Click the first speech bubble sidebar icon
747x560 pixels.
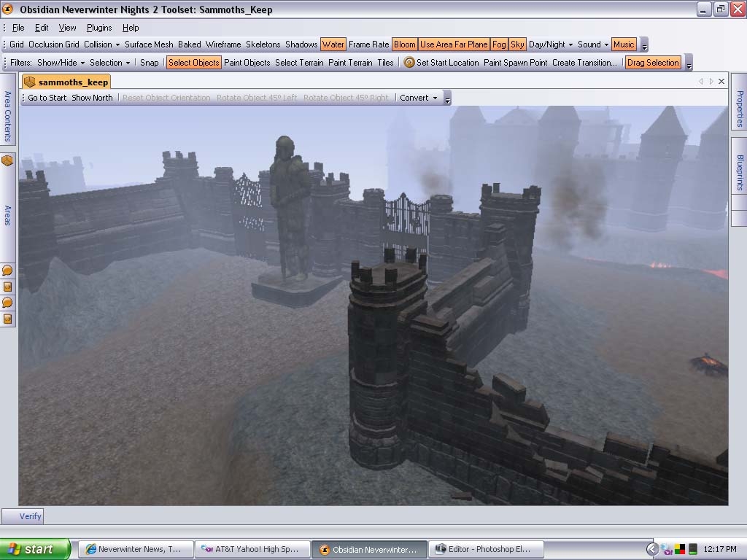[x=7, y=271]
